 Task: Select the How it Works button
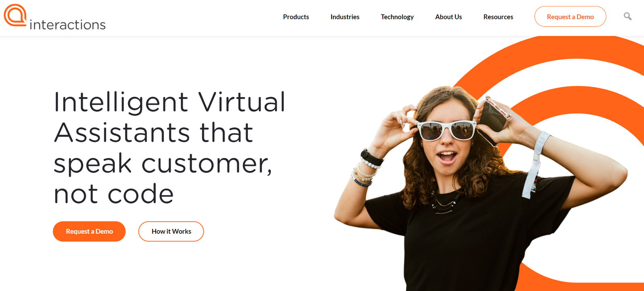[x=171, y=231]
